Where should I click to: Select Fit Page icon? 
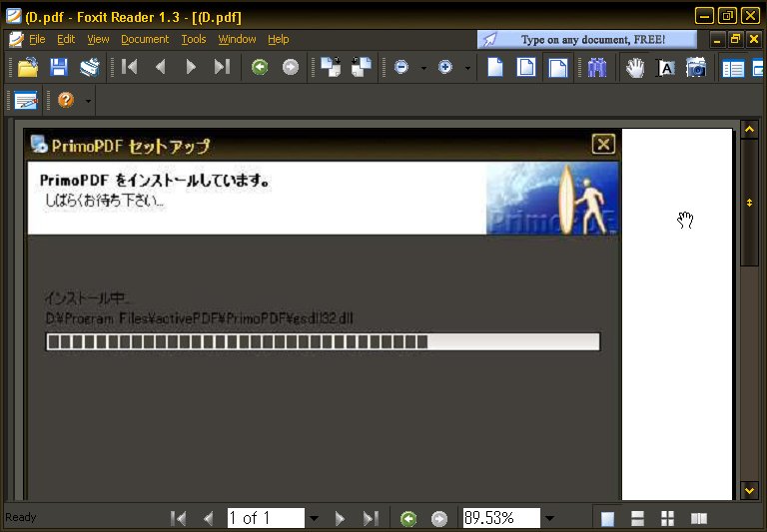pyautogui.click(x=526, y=67)
